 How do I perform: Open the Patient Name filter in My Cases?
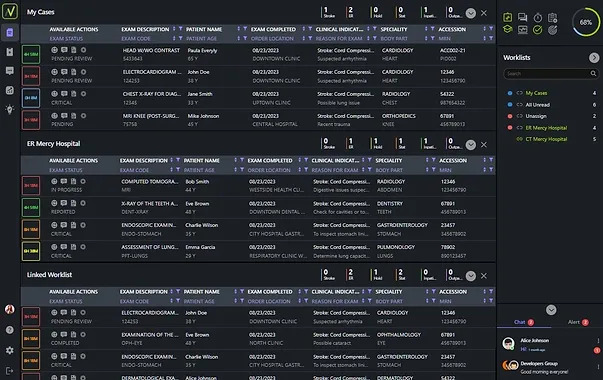[245, 29]
